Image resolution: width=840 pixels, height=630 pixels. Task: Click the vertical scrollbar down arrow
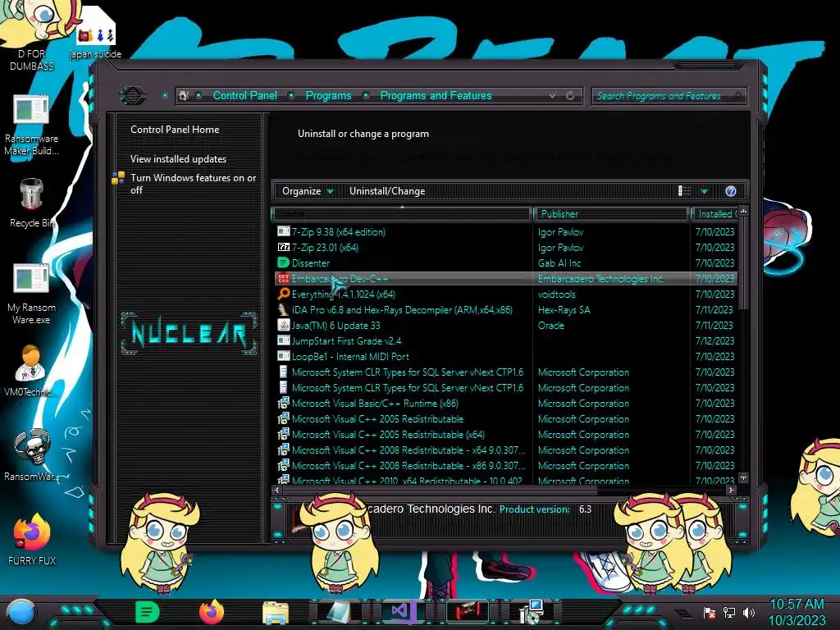click(743, 477)
